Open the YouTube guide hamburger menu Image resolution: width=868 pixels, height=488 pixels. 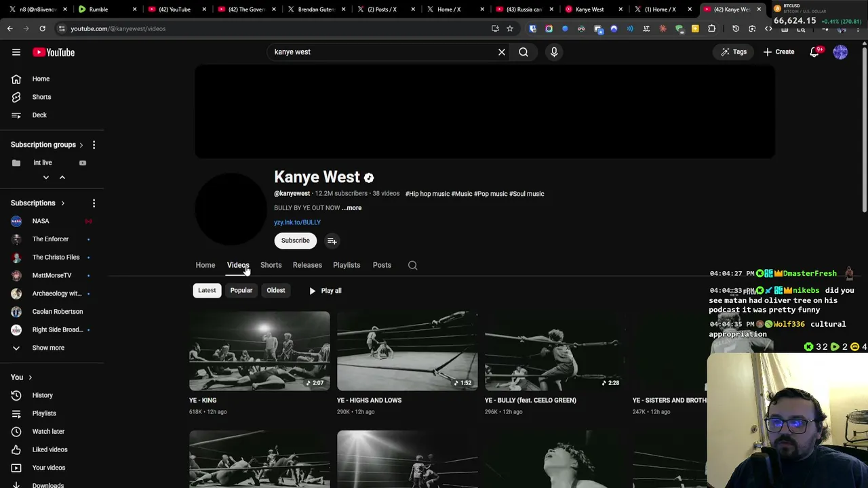pyautogui.click(x=16, y=52)
